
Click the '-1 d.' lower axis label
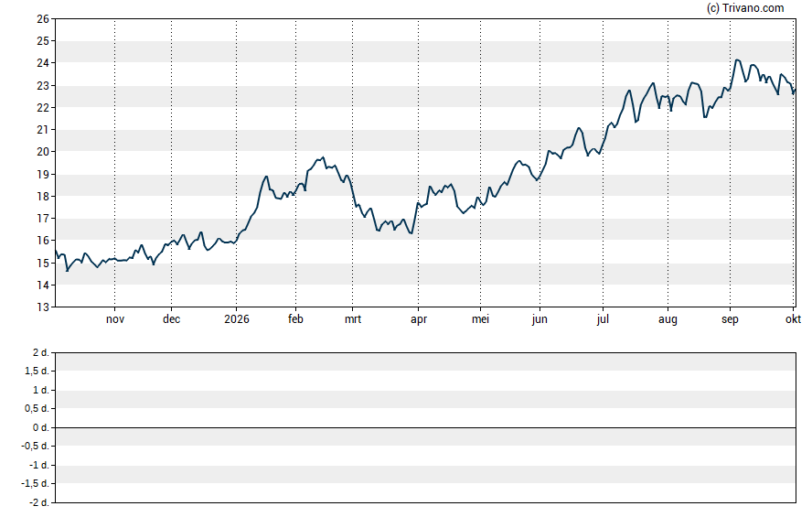tap(39, 465)
